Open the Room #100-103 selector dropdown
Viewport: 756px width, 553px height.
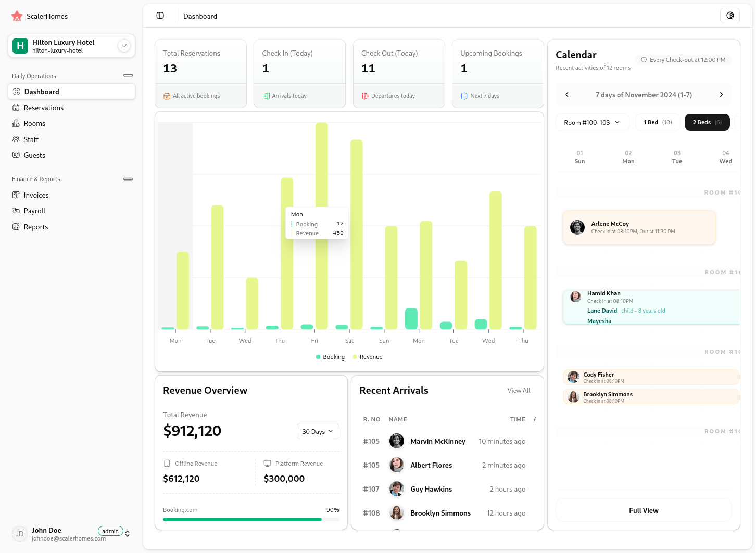click(592, 122)
